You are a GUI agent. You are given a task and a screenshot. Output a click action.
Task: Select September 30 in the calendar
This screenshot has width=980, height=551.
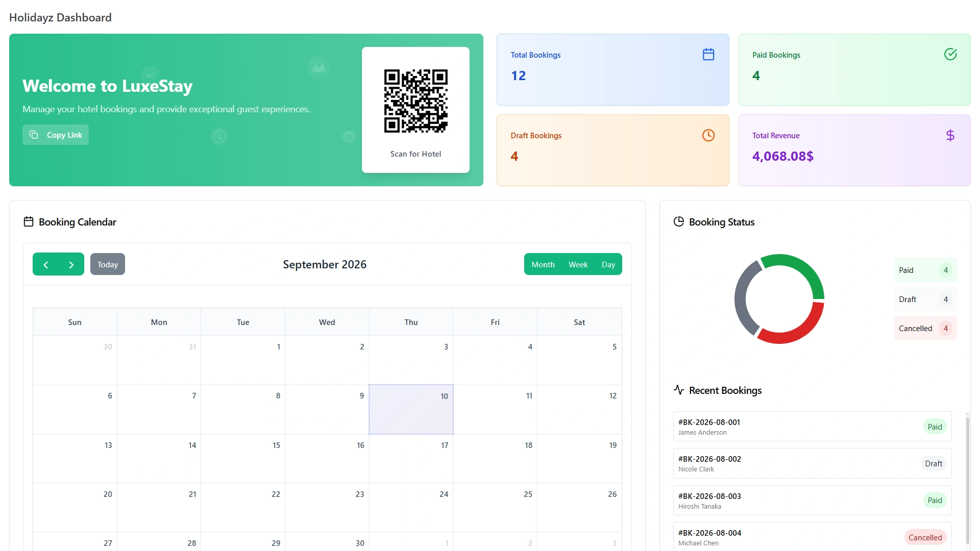tap(327, 542)
